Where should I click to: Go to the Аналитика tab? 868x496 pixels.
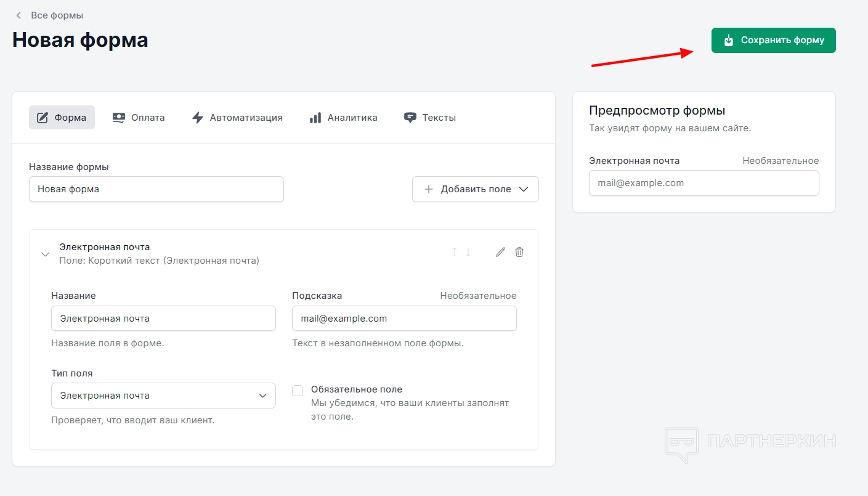(343, 117)
